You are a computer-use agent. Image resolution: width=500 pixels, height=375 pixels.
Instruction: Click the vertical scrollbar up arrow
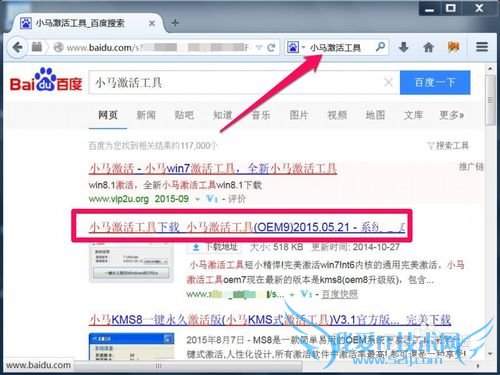pyautogui.click(x=490, y=69)
